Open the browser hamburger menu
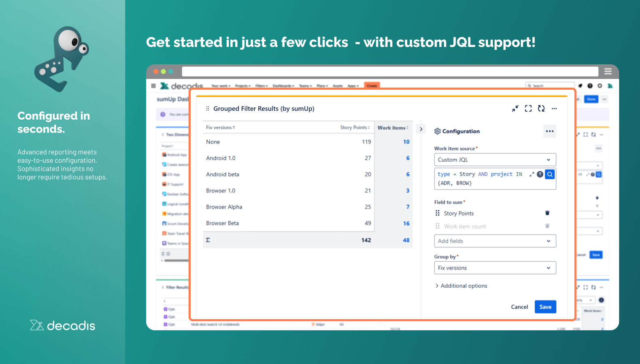Image resolution: width=640 pixels, height=364 pixels. point(608,72)
